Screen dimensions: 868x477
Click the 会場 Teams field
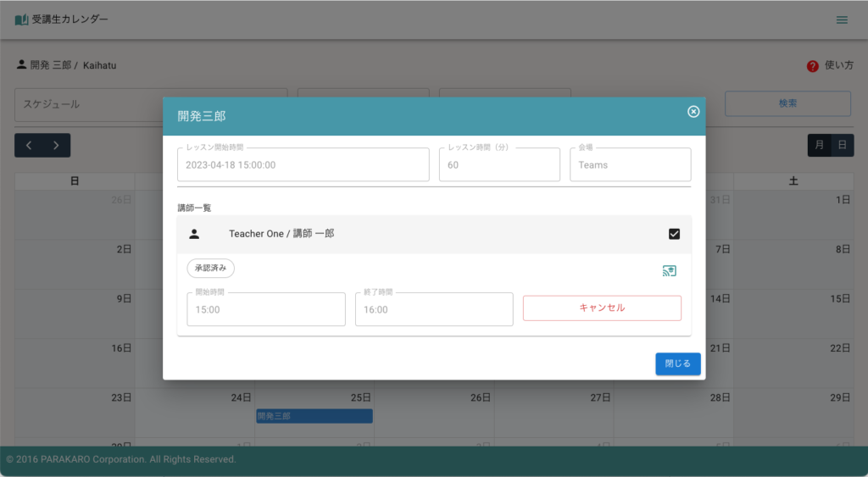[631, 165]
